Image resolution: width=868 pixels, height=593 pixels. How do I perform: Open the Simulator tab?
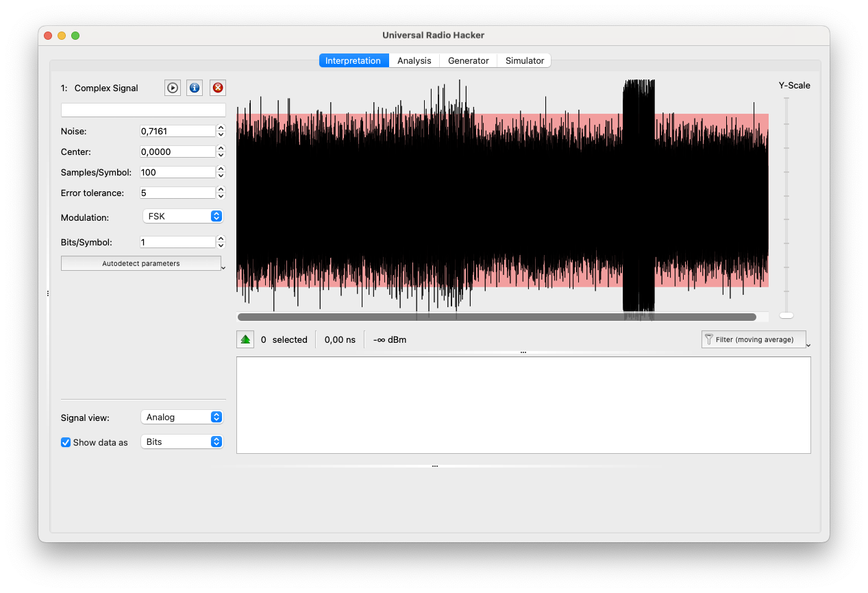click(x=524, y=60)
